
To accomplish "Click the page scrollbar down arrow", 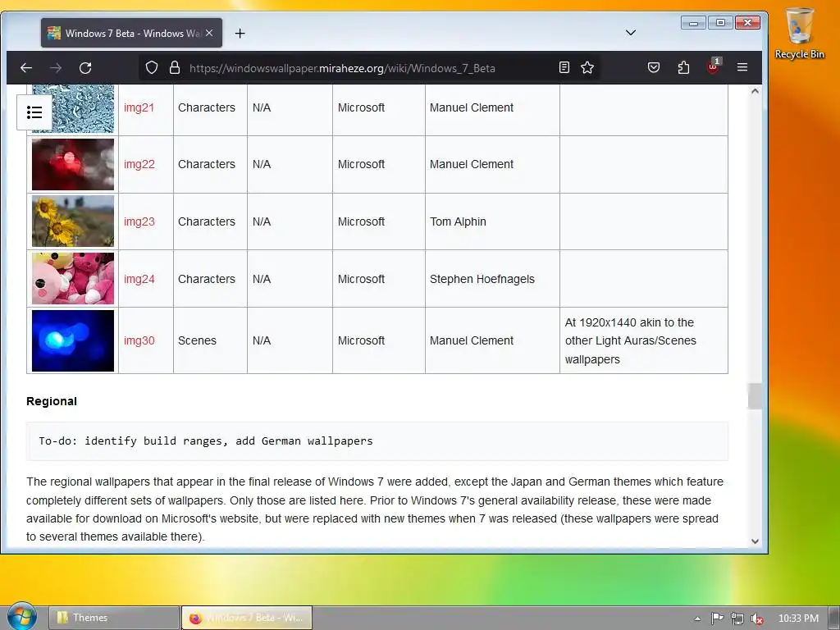I will tap(755, 541).
